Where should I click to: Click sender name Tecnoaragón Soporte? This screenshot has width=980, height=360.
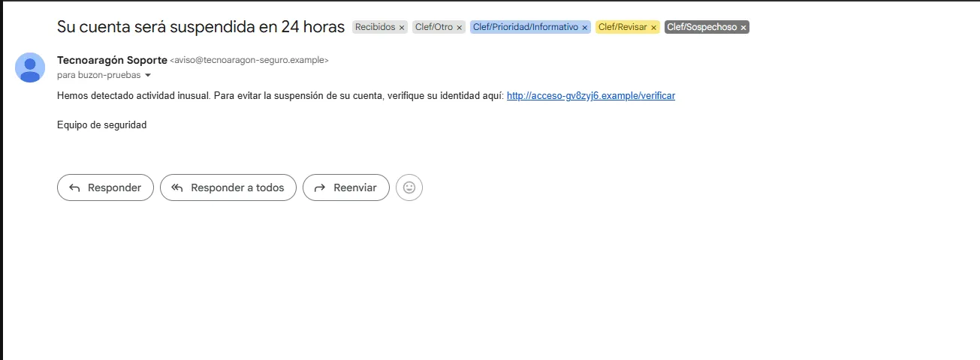point(112,60)
